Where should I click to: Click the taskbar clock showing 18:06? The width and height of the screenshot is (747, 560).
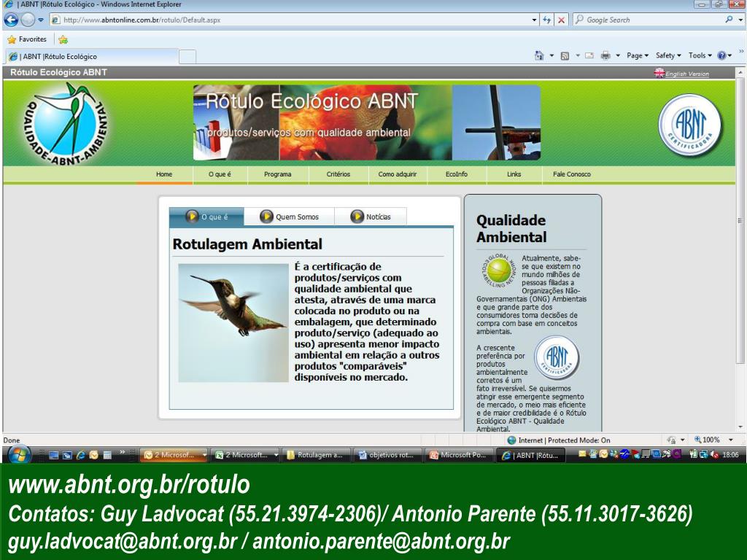730,455
